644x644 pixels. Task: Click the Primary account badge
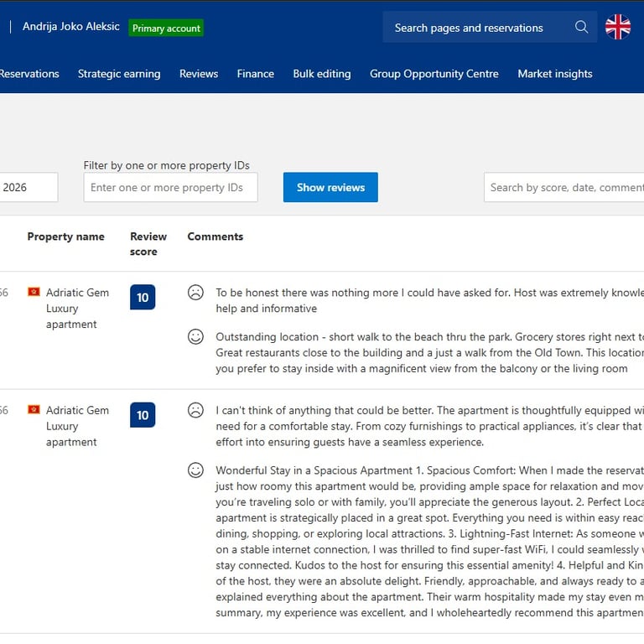coord(166,29)
